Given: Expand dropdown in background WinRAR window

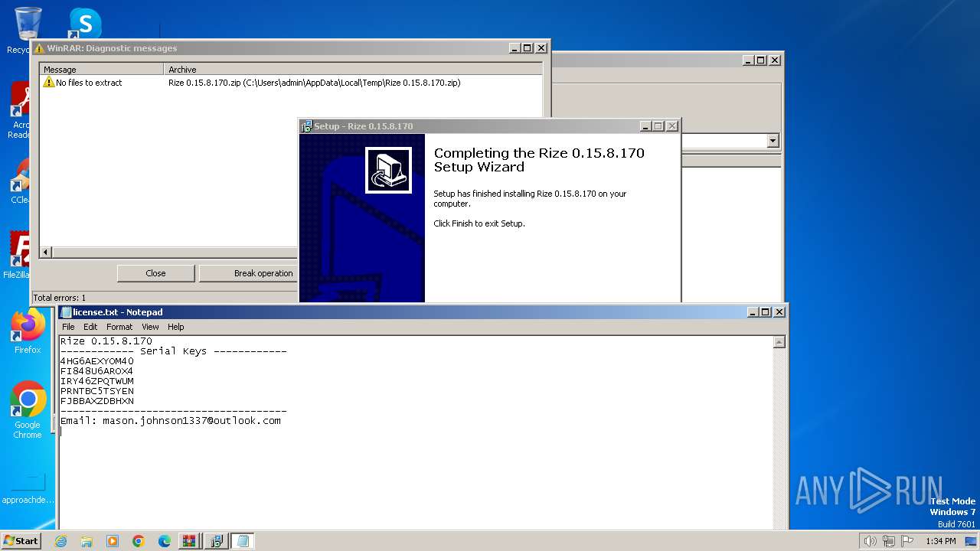Looking at the screenshot, I should click(773, 141).
